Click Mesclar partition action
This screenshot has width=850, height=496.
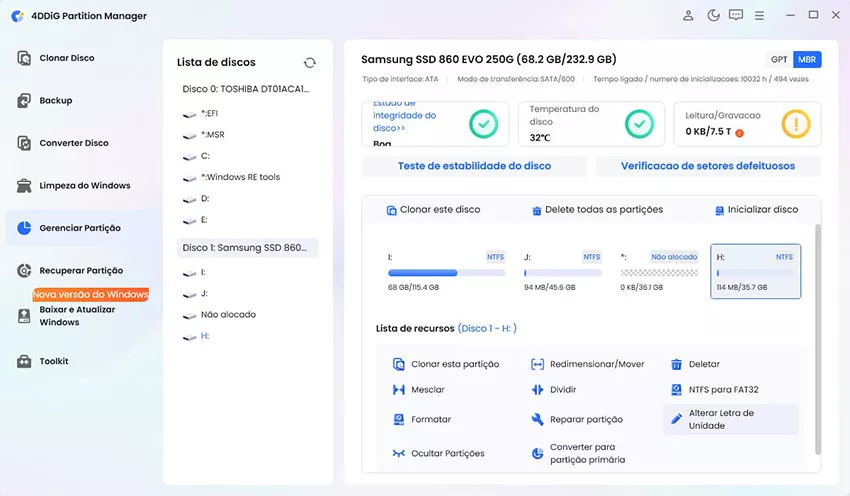(418, 390)
